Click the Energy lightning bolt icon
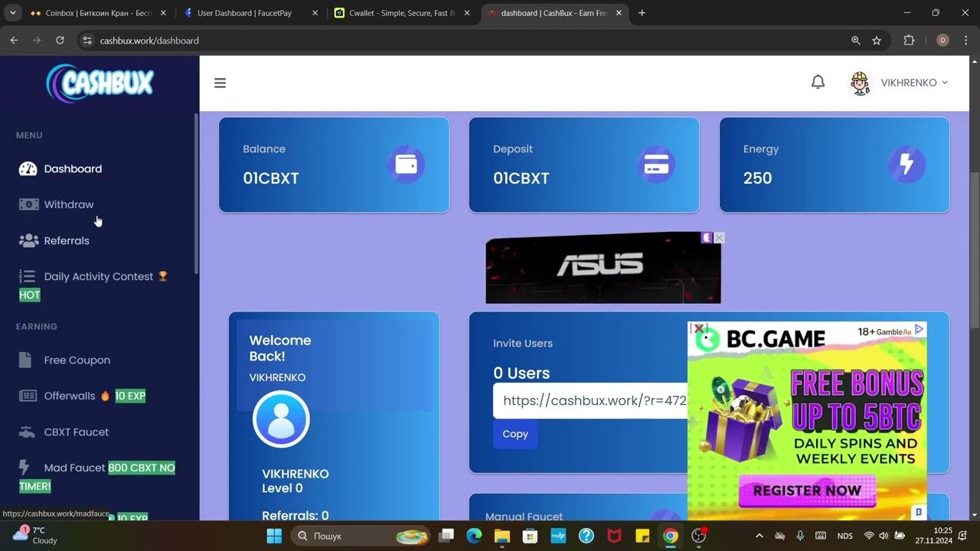This screenshot has width=980, height=551. [x=906, y=165]
